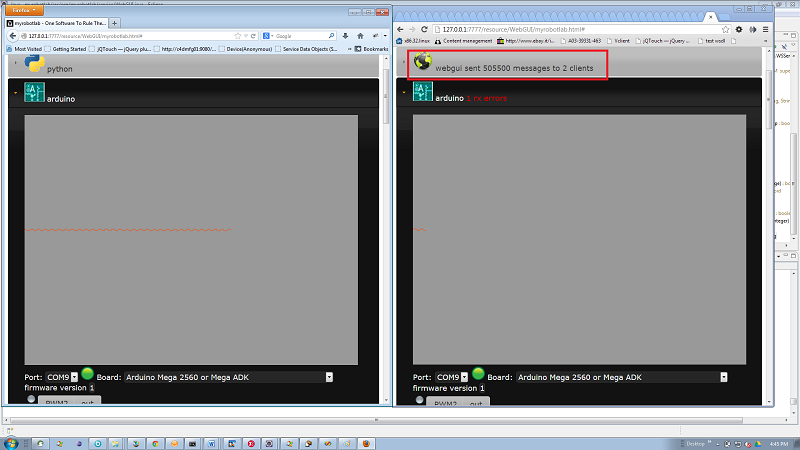The width and height of the screenshot is (800, 450).
Task: Click the Google search field in Firefox
Action: point(301,36)
